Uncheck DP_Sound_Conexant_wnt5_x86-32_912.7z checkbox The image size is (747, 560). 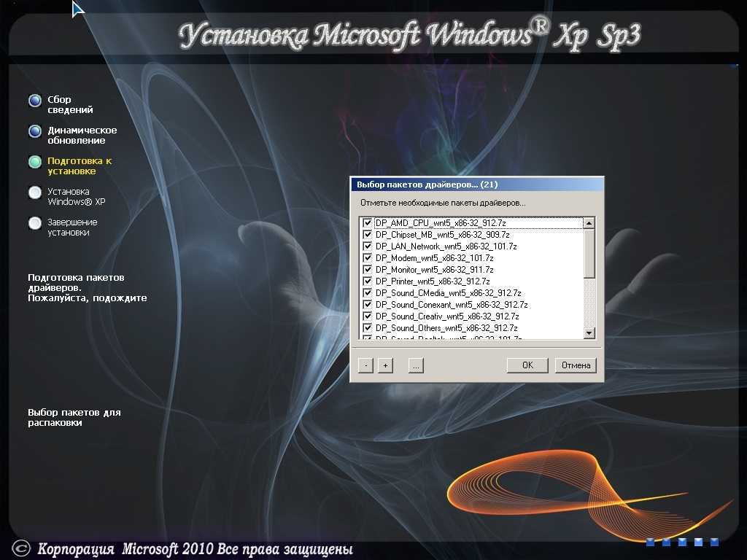368,304
